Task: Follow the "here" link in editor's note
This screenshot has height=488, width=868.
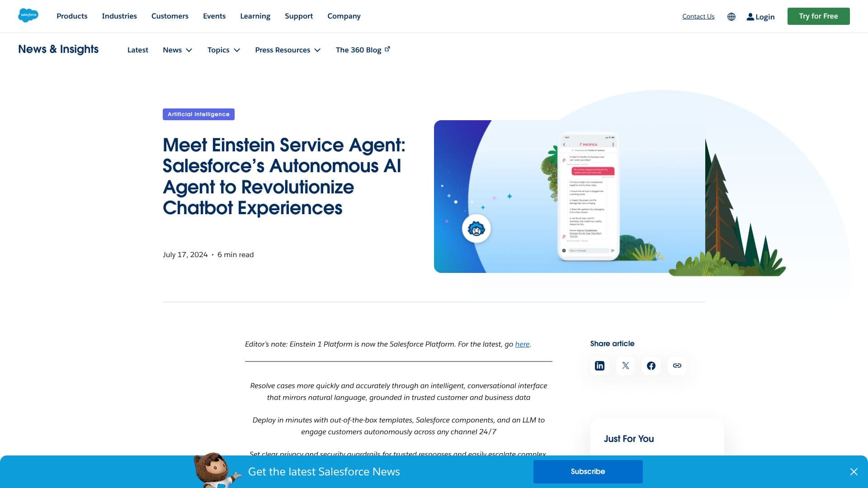Action: pos(522,344)
